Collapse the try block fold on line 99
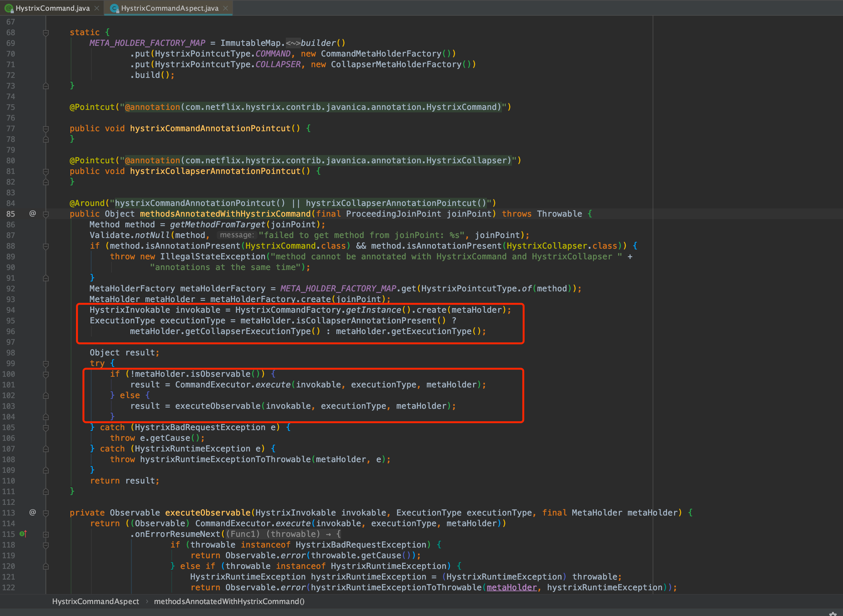 [46, 364]
